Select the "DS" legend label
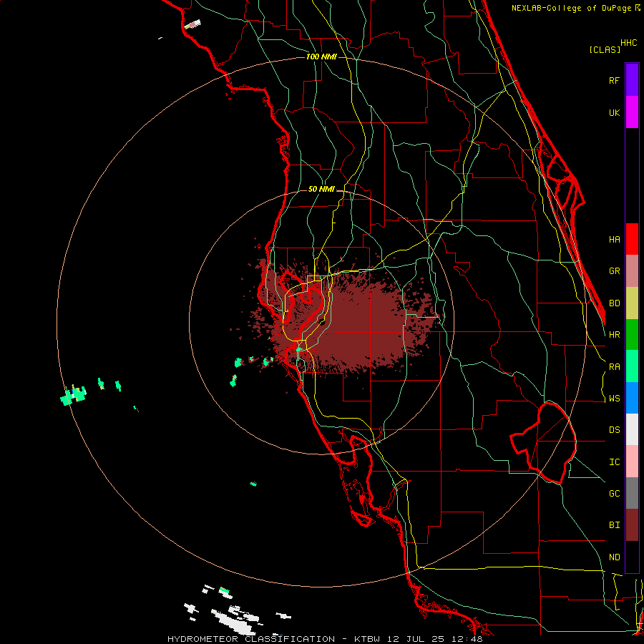The height and width of the screenshot is (644, 644). coord(614,430)
